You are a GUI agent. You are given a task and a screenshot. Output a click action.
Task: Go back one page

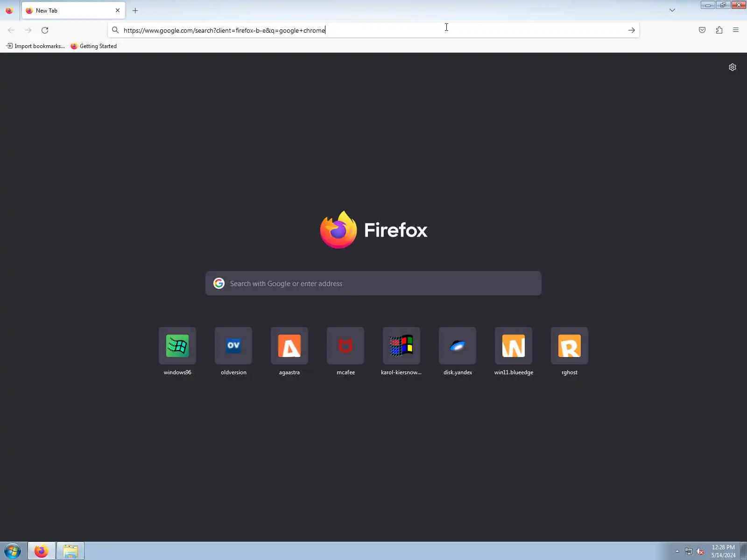[11, 30]
